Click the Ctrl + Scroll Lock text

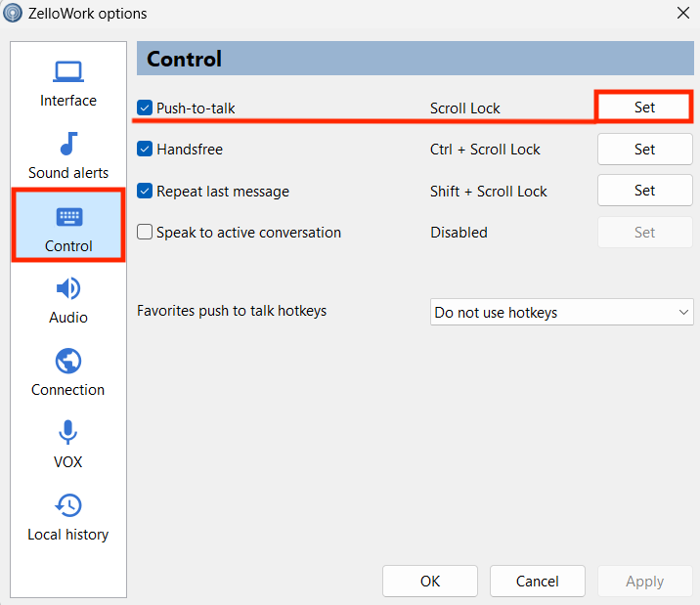(485, 150)
